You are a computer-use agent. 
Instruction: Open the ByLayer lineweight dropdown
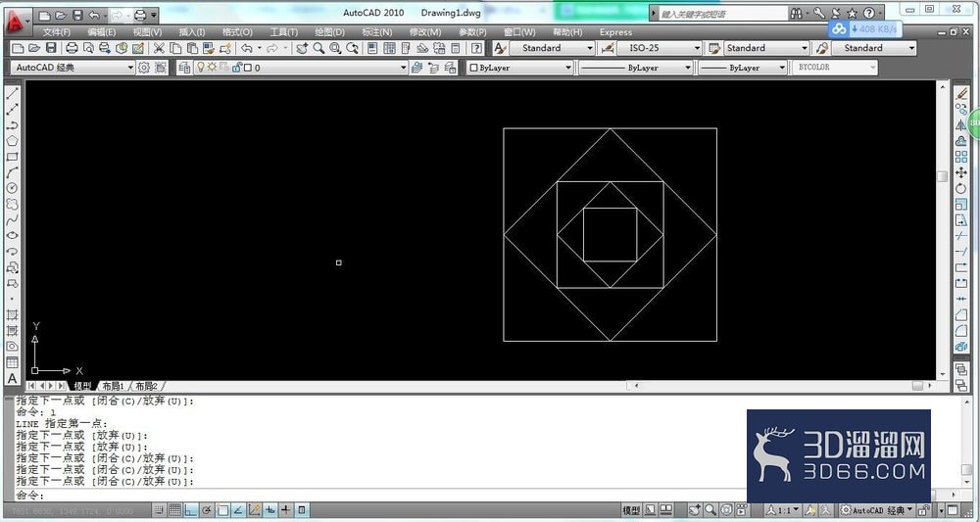tap(742, 68)
